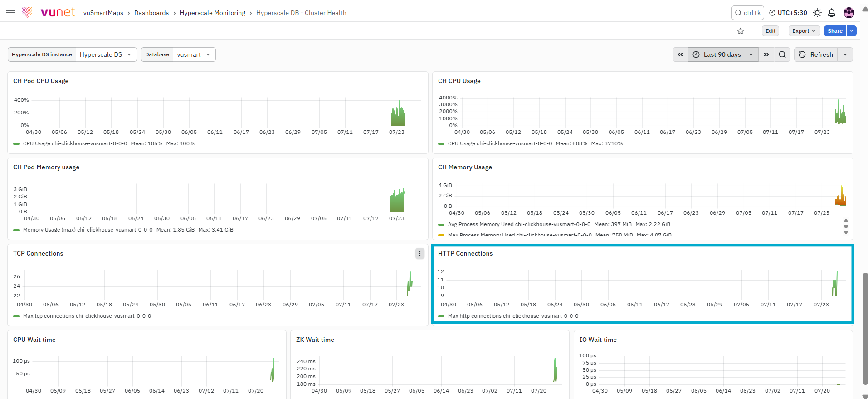Navigate to Hyperscale Monitoring breadcrumb
This screenshot has height=399, width=868.
[x=213, y=13]
